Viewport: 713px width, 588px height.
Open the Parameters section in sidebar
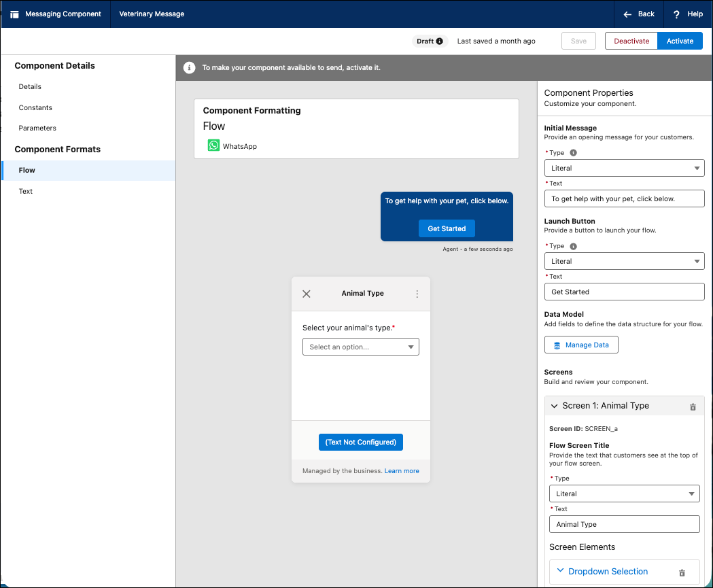coord(37,128)
